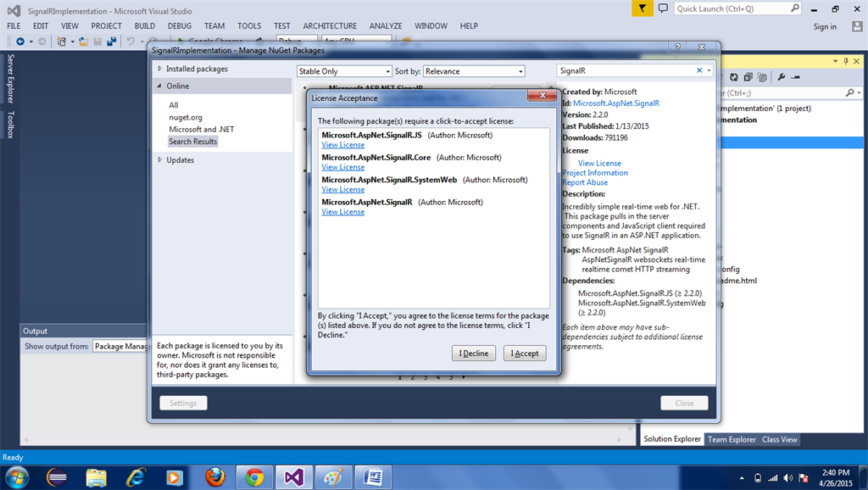Click Collapse All icon in Solution Explorer
Screen dimensions: 868x490
tap(748, 77)
